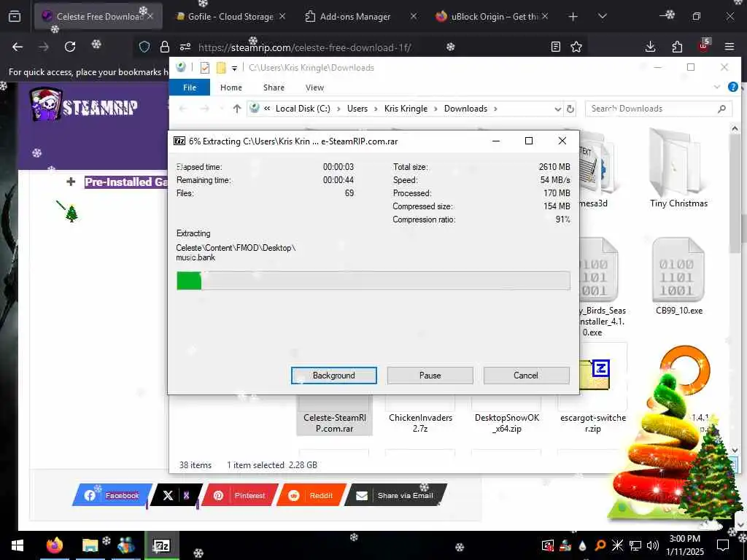The image size is (747, 560).
Task: Click Users in the Explorer breadcrumb
Action: pyautogui.click(x=357, y=109)
